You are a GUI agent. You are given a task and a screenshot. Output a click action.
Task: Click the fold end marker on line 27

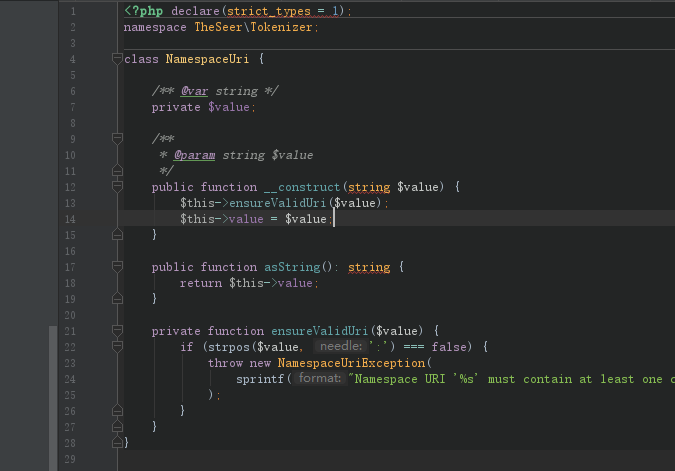[117, 427]
